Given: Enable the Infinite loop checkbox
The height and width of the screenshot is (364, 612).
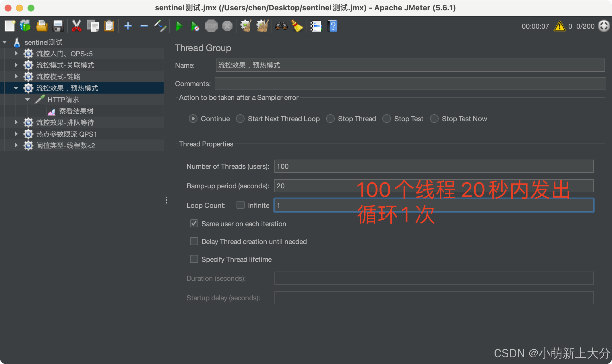Looking at the screenshot, I should click(240, 205).
